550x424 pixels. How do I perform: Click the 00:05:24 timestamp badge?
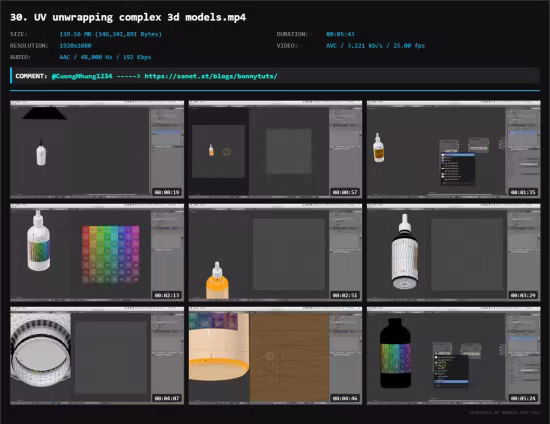coord(523,398)
